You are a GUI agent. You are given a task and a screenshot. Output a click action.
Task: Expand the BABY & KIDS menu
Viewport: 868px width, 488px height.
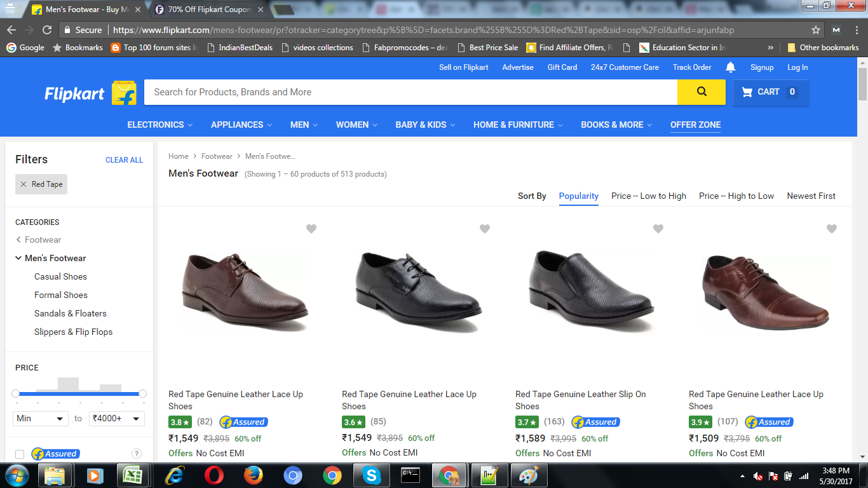426,125
